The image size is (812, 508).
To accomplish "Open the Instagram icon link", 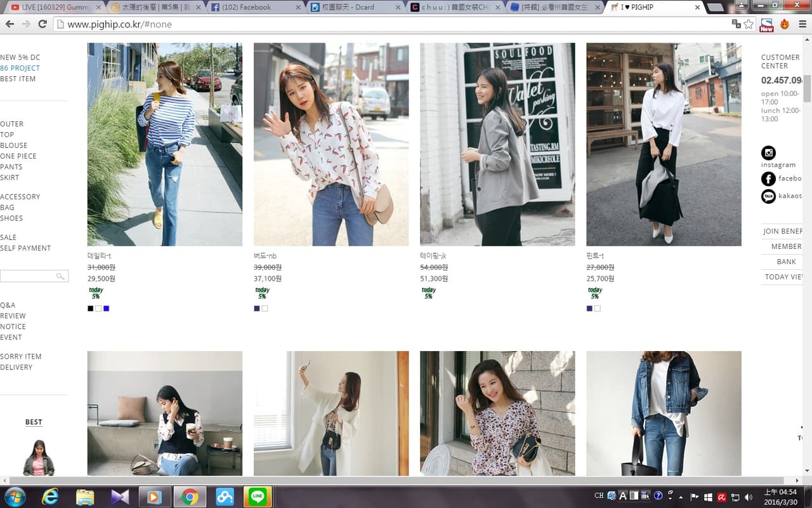I will click(768, 152).
